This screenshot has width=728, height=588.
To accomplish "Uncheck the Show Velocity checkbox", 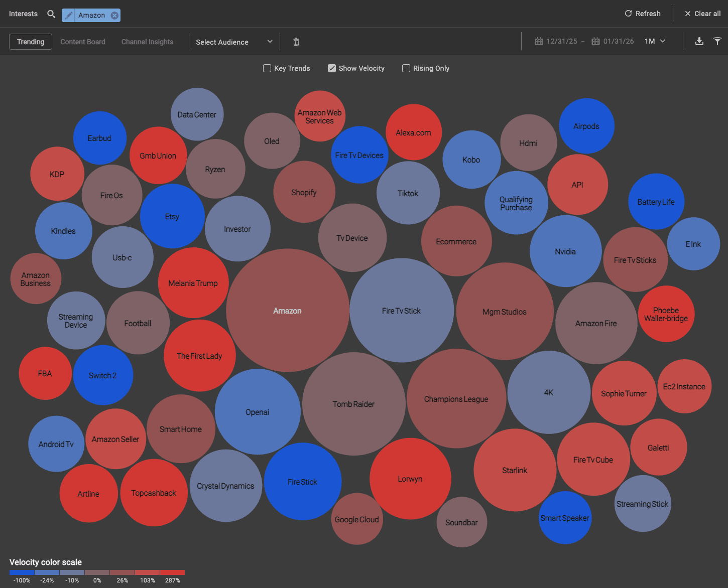I will 332,68.
